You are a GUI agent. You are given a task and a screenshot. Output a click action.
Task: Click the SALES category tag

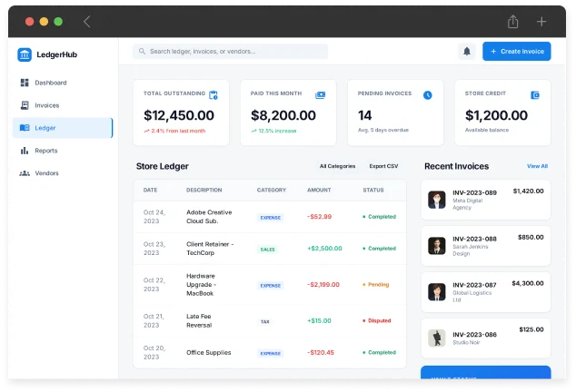click(267, 250)
